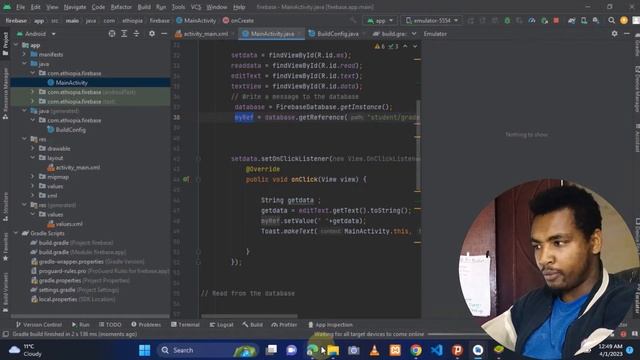Screen dimensions: 640x360
Task: Open SDK Manager icon in toolbar
Action: click(x=596, y=20)
